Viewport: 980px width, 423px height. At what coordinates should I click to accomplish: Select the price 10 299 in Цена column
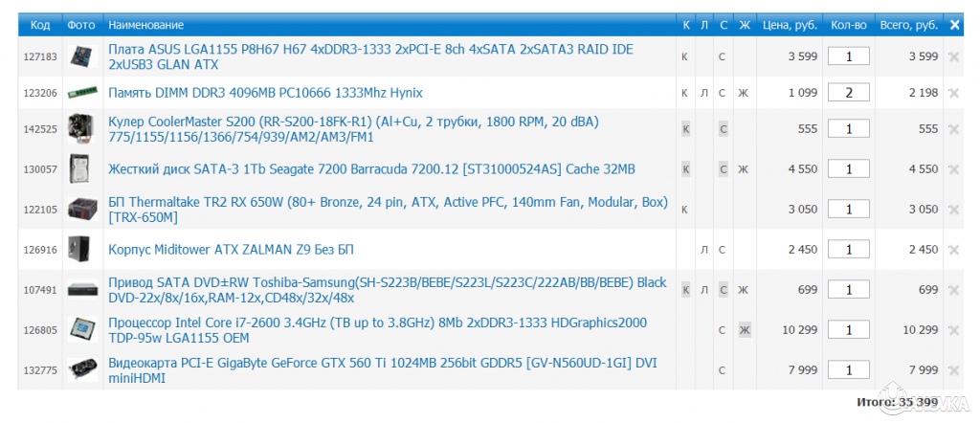[799, 330]
